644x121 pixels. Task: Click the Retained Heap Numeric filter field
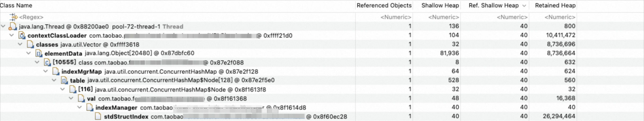[x=553, y=17]
